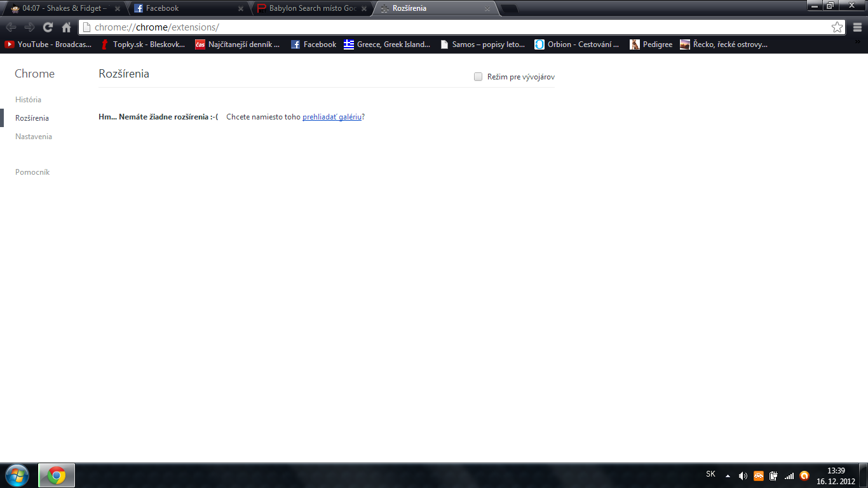The width and height of the screenshot is (868, 488).
Task: Open Pomocník in the Chrome sidebar
Action: [32, 172]
